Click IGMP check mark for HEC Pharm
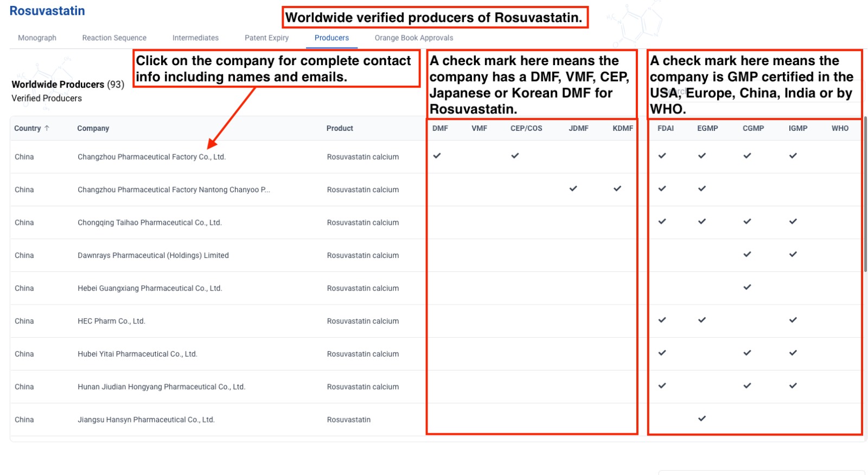Viewport: 868px width, 475px height. pos(793,320)
